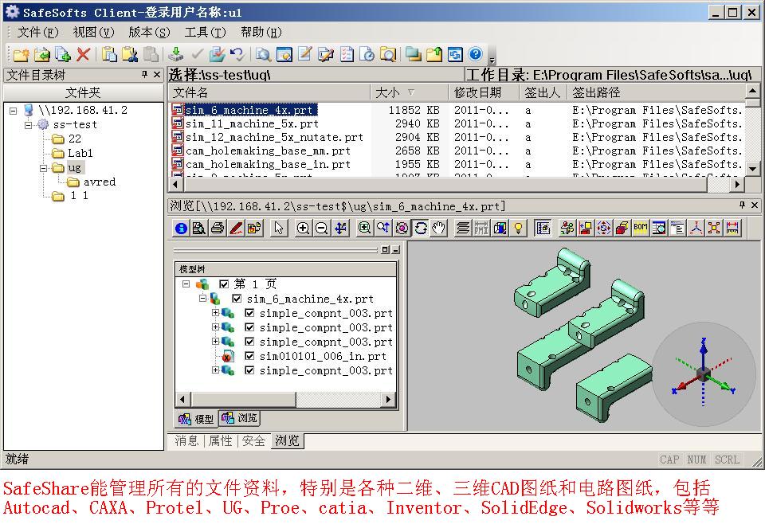Close the 文件目录树 panel
The height and width of the screenshot is (532, 765).
(x=157, y=74)
